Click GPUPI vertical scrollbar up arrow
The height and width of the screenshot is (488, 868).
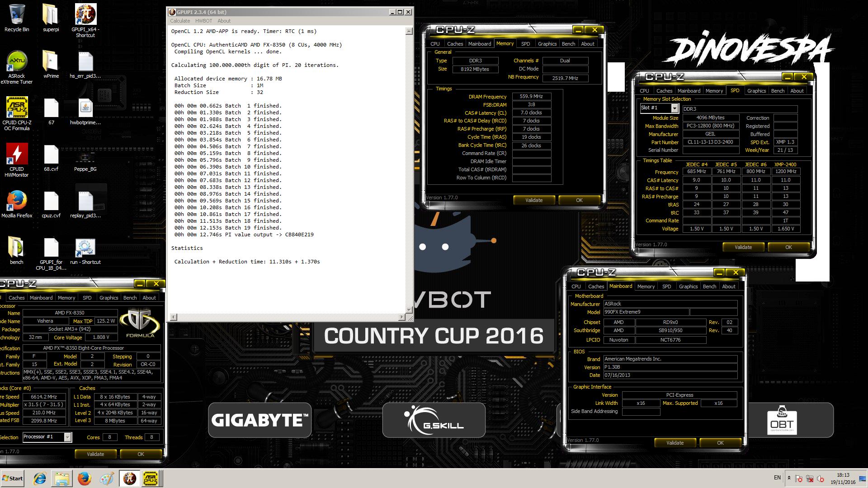[x=409, y=31]
